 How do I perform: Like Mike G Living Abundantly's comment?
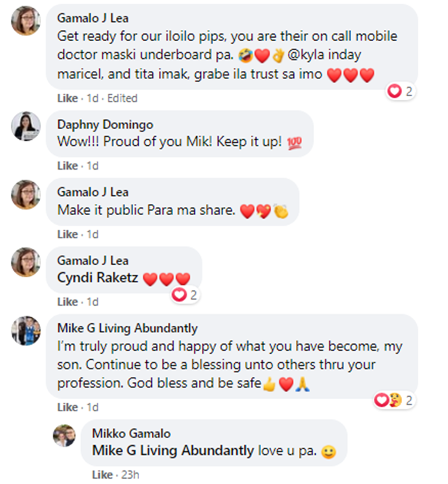point(67,408)
